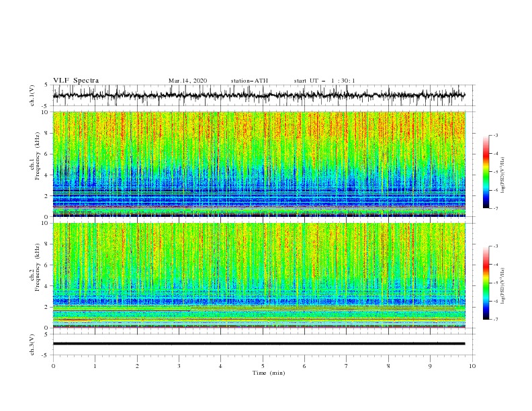Click time axis tick label "4"
This screenshot has width=532, height=411.
[220, 366]
